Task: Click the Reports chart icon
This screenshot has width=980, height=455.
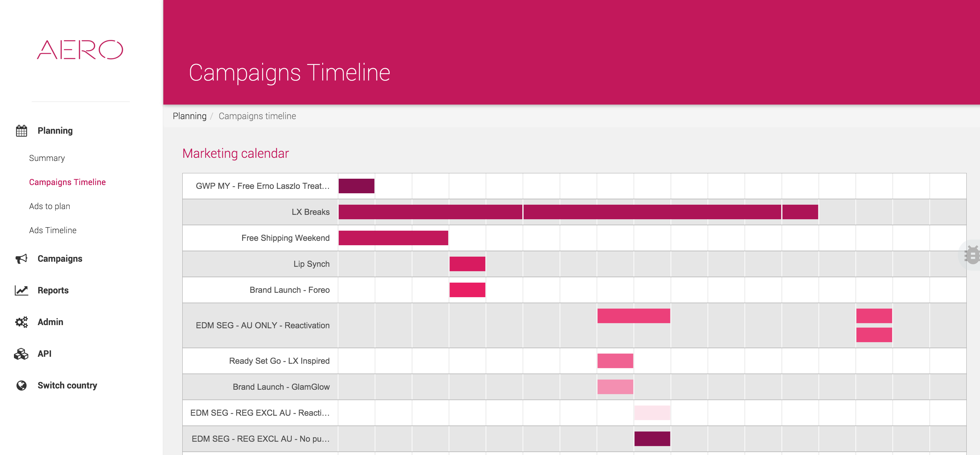Action: (x=21, y=290)
